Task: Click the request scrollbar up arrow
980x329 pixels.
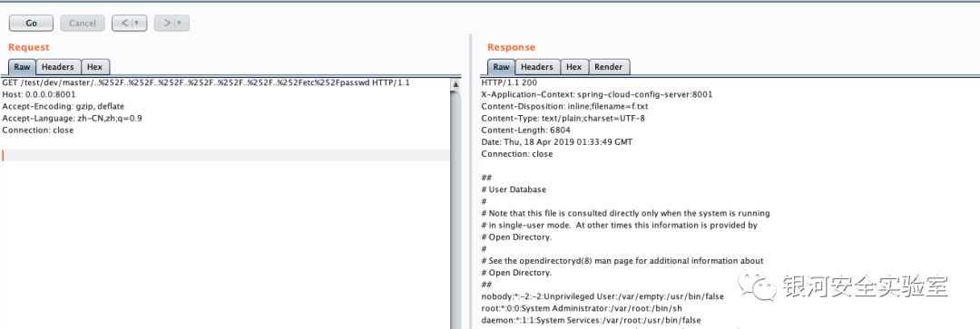Action: tap(456, 83)
